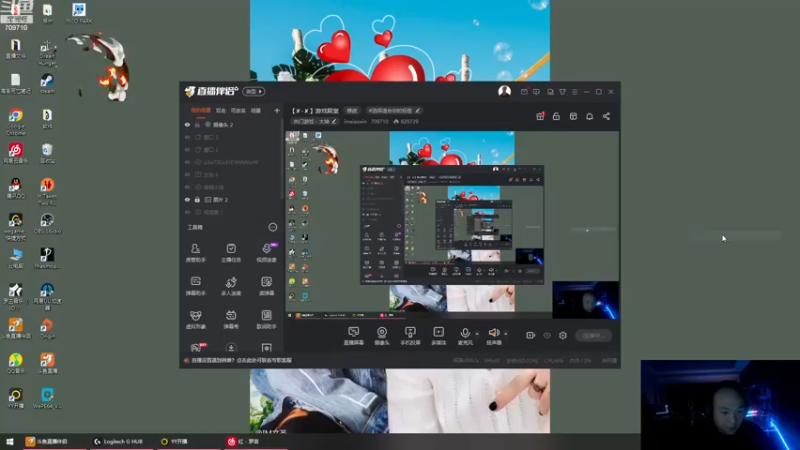
Task: Click the open padlock icon in header
Action: tap(556, 116)
